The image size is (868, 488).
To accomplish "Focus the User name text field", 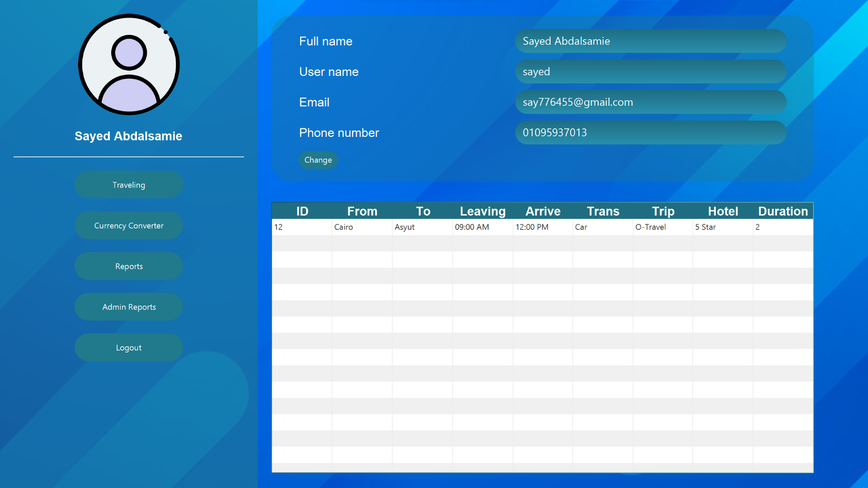I will coord(650,72).
